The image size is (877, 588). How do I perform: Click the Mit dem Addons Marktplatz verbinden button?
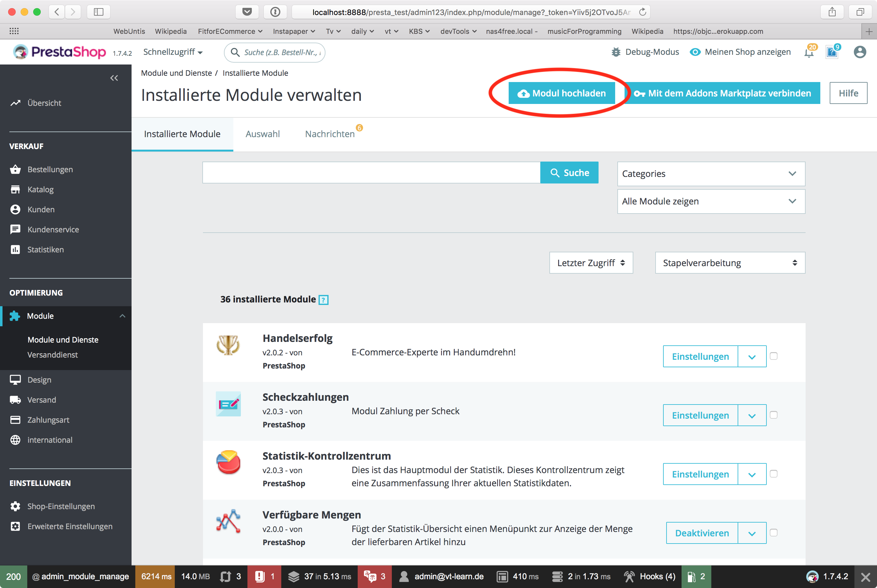(723, 93)
